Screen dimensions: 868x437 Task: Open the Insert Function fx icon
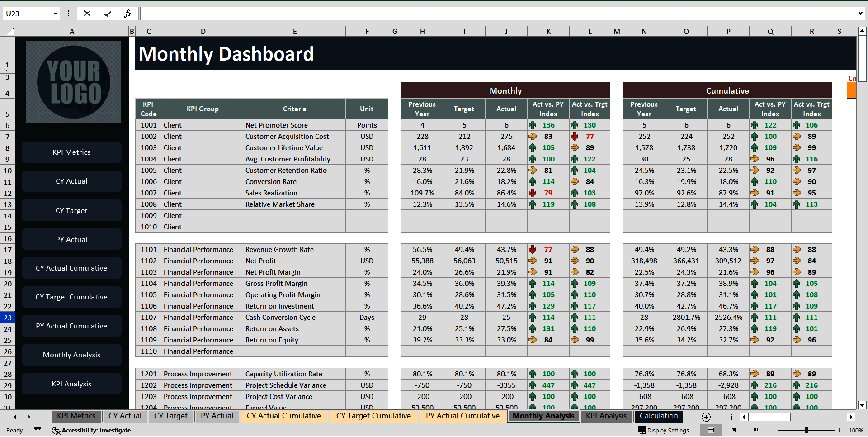tap(127, 14)
